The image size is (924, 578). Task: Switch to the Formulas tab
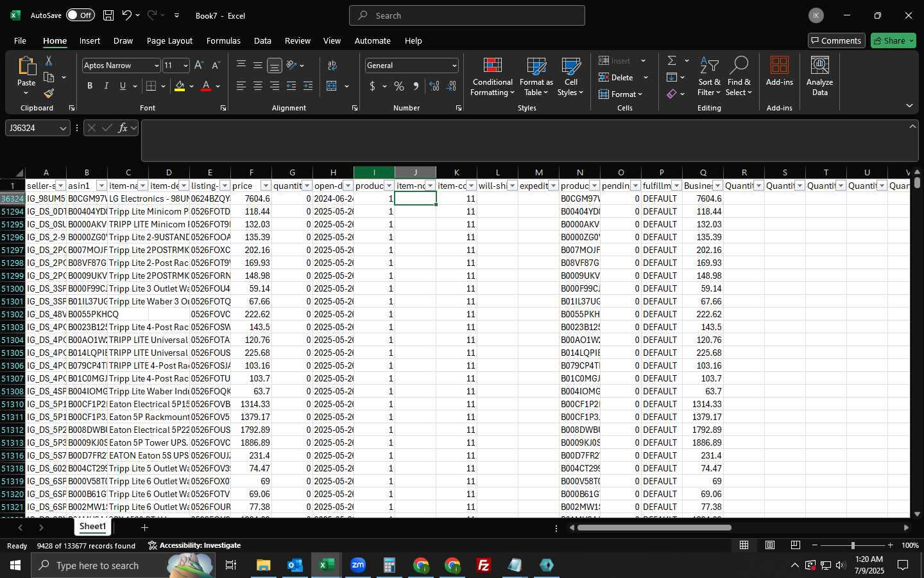pos(223,40)
